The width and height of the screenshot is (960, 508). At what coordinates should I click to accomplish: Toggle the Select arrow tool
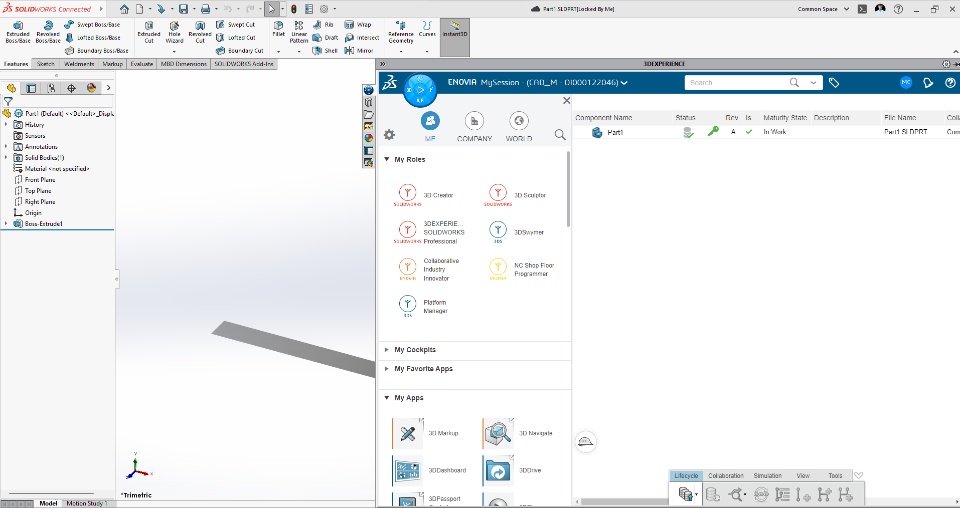(x=271, y=9)
